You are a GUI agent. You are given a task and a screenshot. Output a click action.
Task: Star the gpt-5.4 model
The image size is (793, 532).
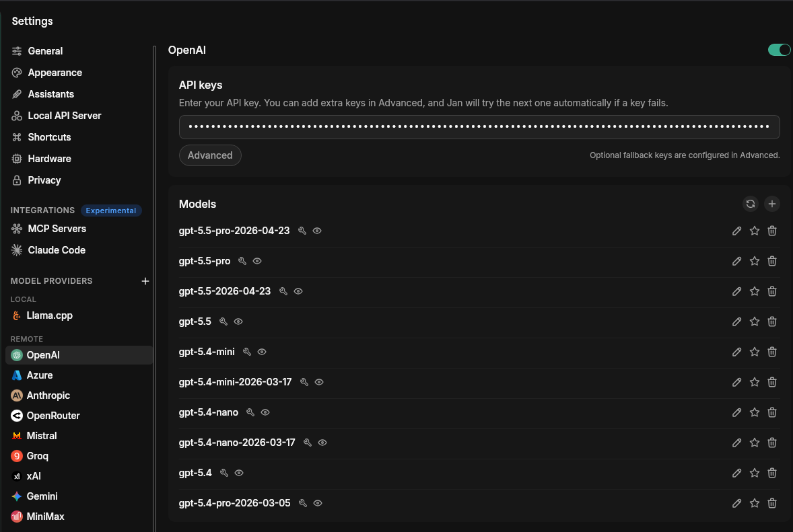(755, 473)
